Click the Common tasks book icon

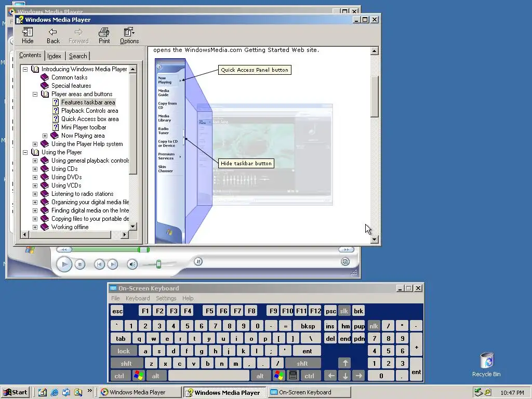tap(45, 77)
